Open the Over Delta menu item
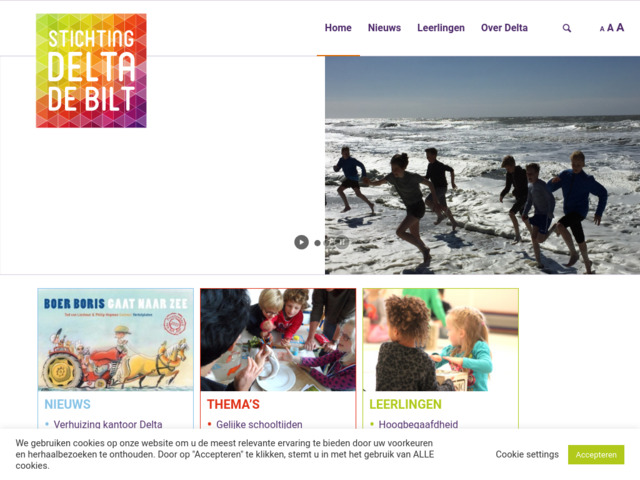The width and height of the screenshot is (640, 480). pyautogui.click(x=504, y=28)
